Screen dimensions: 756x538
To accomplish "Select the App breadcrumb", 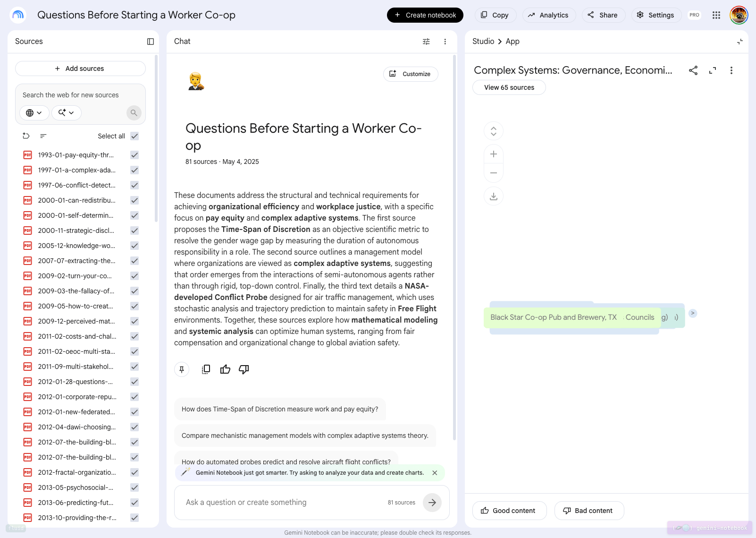I will [512, 42].
